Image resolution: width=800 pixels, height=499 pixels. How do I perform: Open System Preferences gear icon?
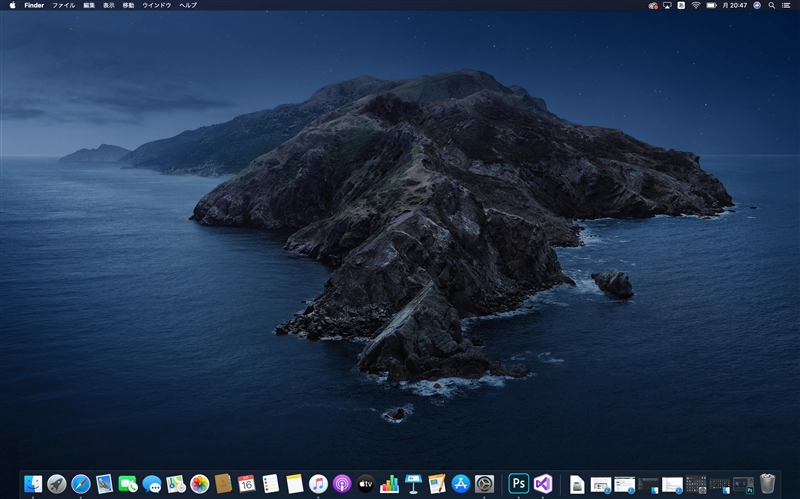point(484,484)
